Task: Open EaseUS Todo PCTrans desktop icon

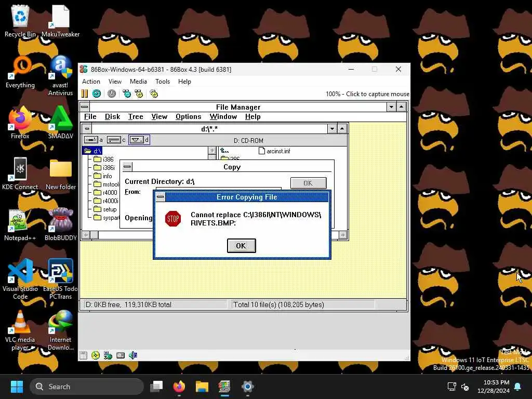Action: point(60,279)
